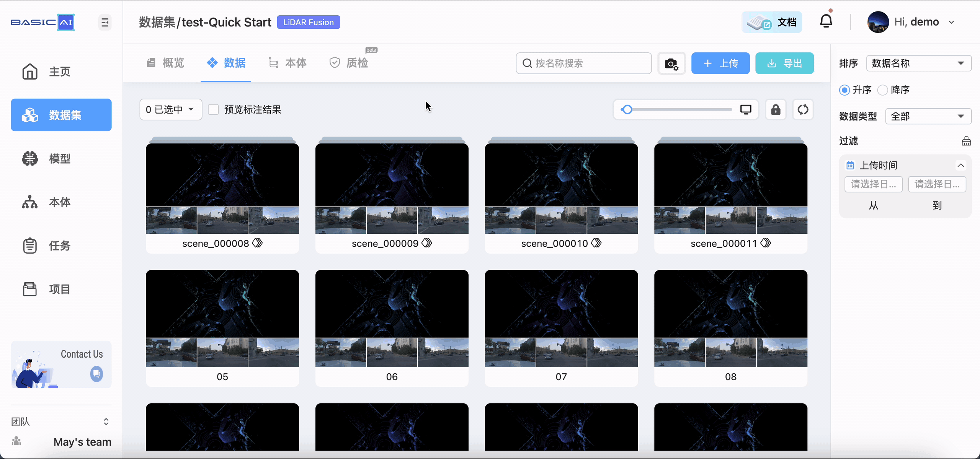Image resolution: width=980 pixels, height=459 pixels.
Task: Select May's team
Action: click(x=82, y=442)
